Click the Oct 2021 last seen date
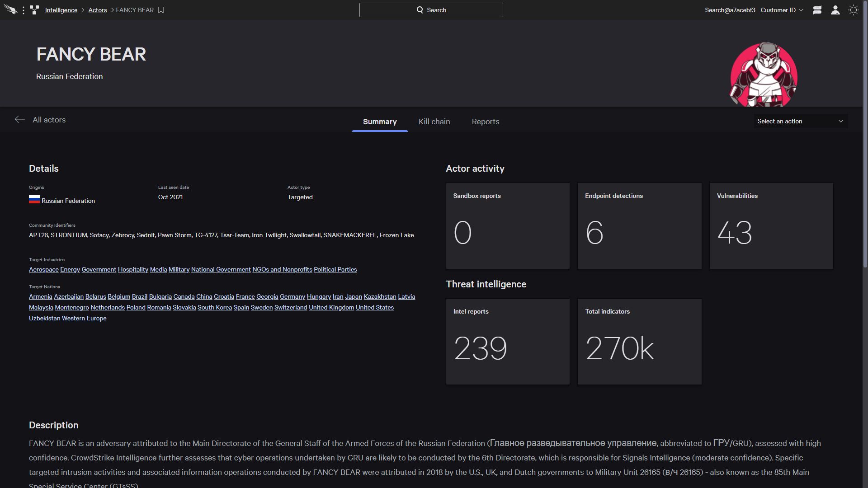 point(170,197)
